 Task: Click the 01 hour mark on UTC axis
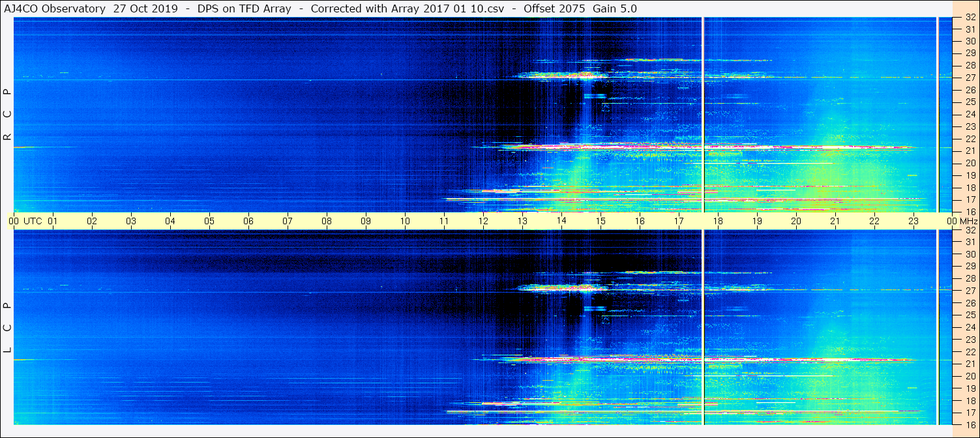point(53,221)
